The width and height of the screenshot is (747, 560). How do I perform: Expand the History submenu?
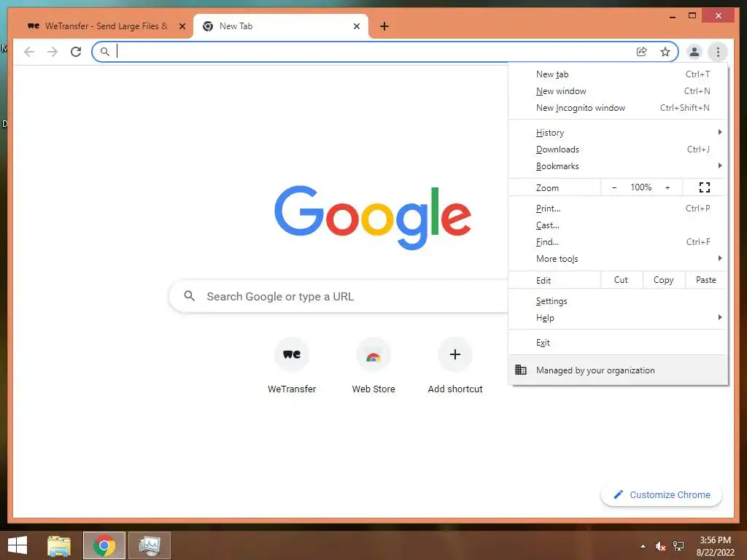click(618, 133)
